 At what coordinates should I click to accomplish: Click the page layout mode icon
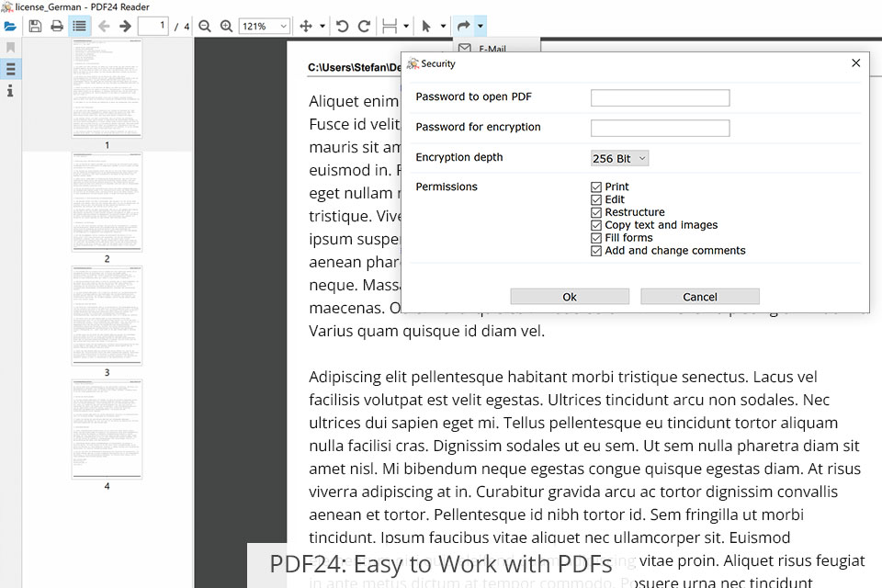click(x=390, y=27)
